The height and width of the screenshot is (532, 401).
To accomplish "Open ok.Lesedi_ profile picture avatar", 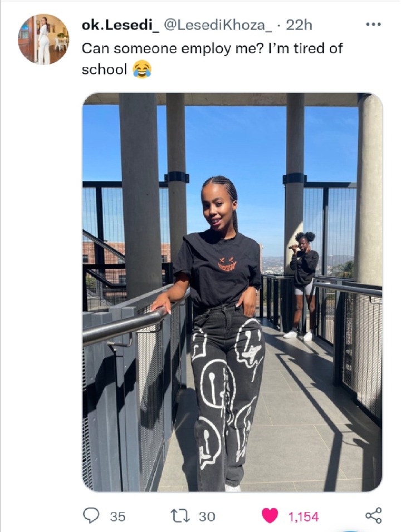I will pos(43,40).
